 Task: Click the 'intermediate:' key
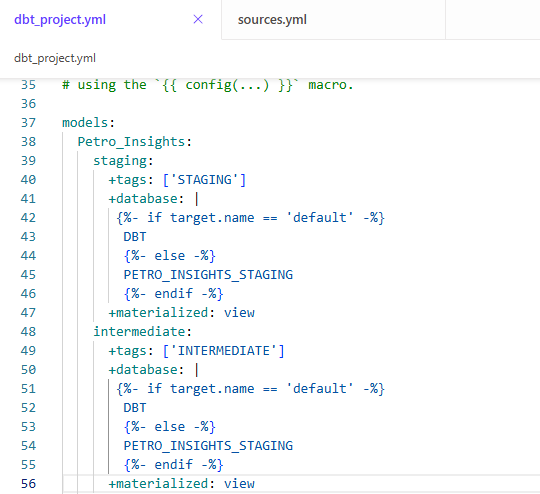[x=142, y=331]
